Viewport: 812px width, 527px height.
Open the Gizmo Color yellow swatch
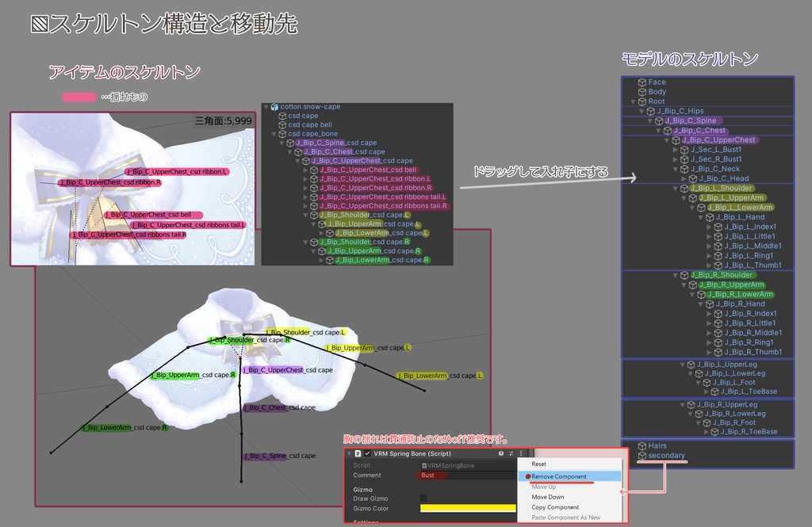[468, 508]
